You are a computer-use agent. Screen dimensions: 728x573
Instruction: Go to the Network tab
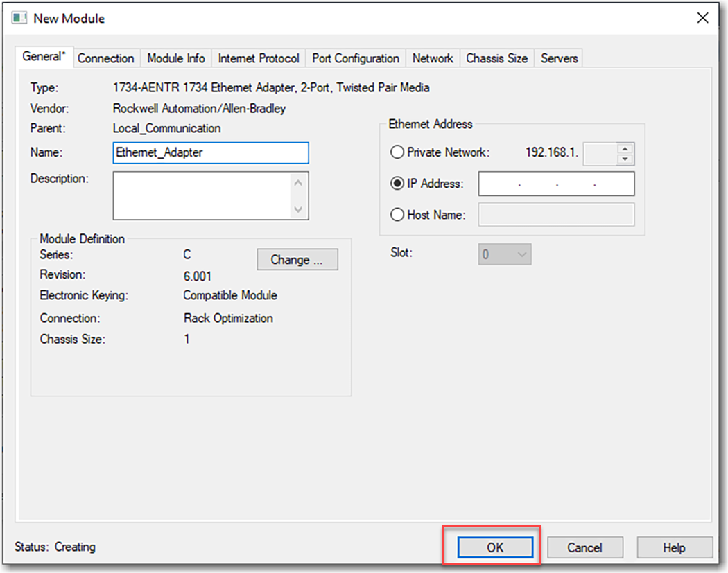[x=433, y=58]
